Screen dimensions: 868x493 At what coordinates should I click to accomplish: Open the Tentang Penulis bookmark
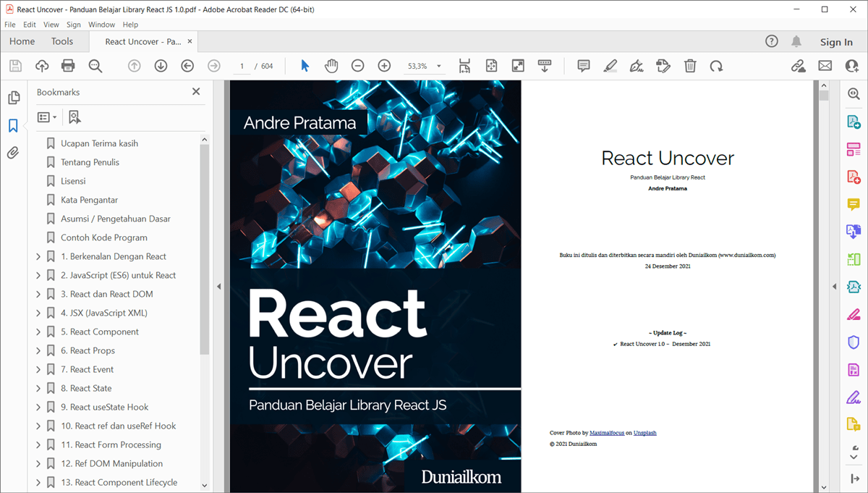click(x=90, y=162)
